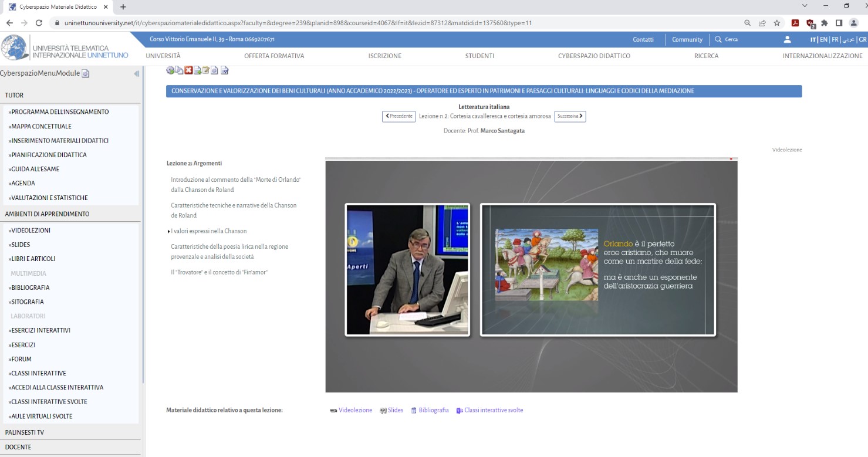The height and width of the screenshot is (457, 868).
Task: Click the user profile icon in blue header
Action: [787, 39]
